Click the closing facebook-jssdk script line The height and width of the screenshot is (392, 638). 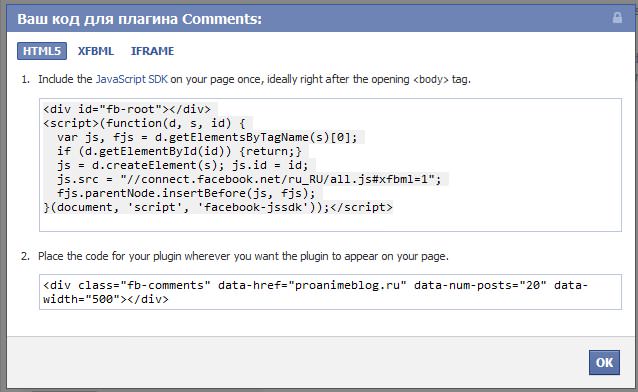pos(218,207)
